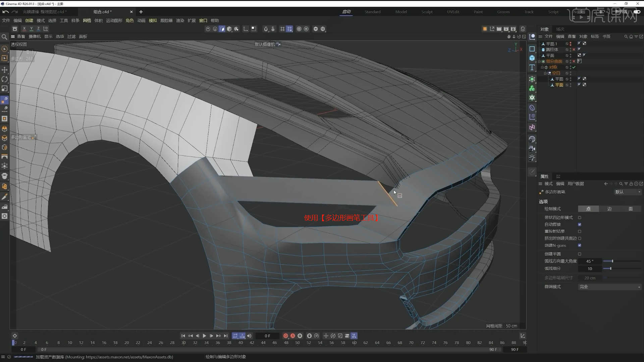Open Object Manager hamburger menu

pos(540,37)
